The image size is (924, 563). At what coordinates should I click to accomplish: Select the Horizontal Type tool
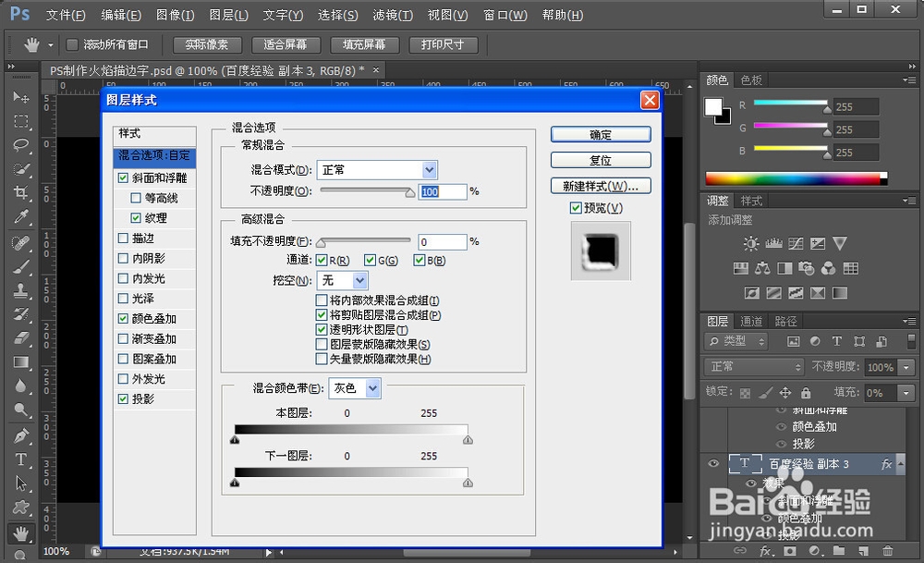click(21, 459)
